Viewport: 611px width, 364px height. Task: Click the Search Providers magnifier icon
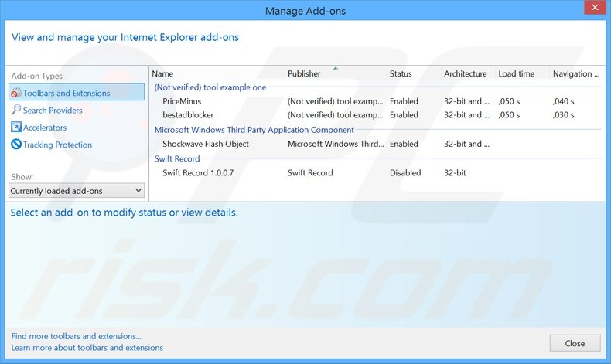[16, 110]
